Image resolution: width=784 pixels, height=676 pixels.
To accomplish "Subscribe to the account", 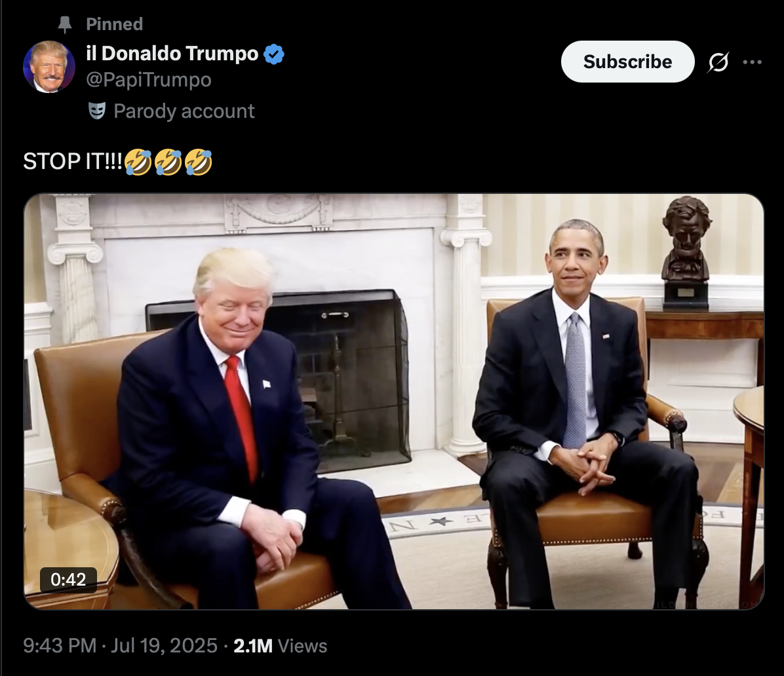I will (x=627, y=62).
